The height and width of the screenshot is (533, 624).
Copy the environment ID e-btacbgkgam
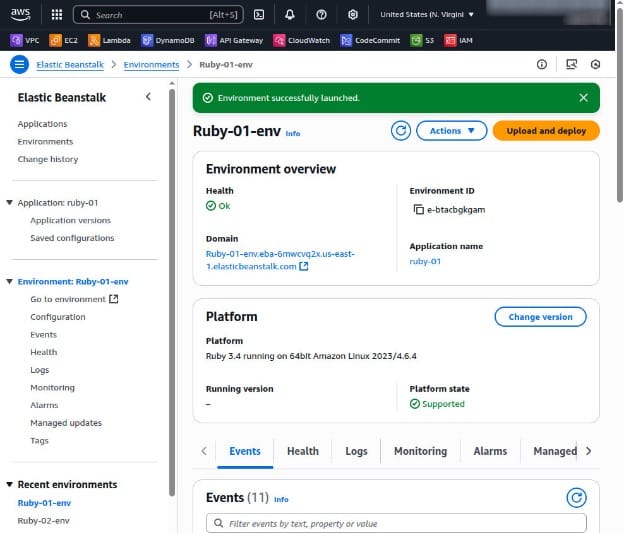point(418,209)
